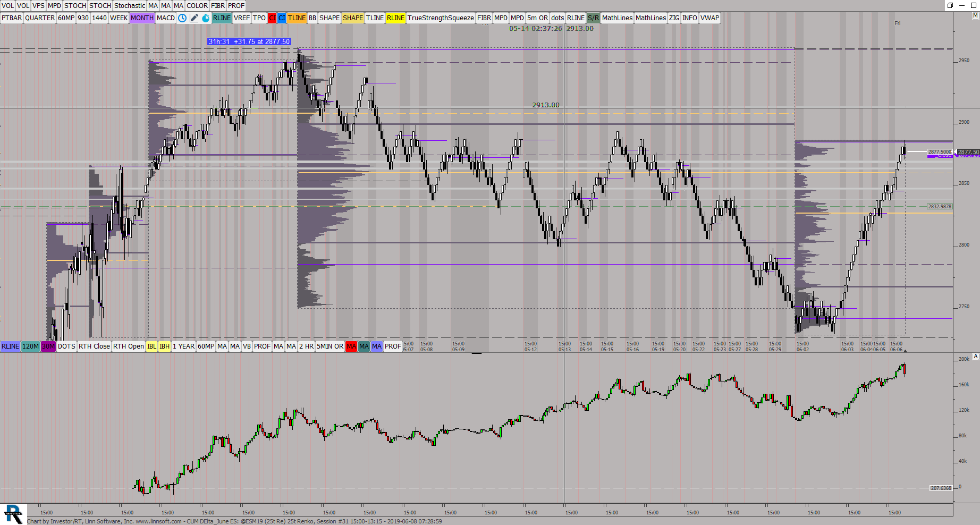Viewport: 980px width, 525px height.
Task: Click the 207.6368 value label on the delta scale
Action: pos(941,488)
